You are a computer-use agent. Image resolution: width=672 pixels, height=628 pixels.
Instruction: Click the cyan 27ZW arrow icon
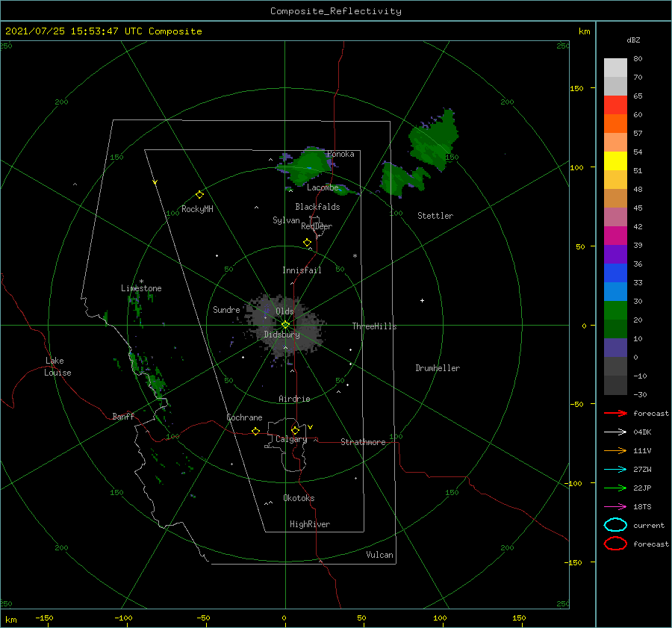615,470
